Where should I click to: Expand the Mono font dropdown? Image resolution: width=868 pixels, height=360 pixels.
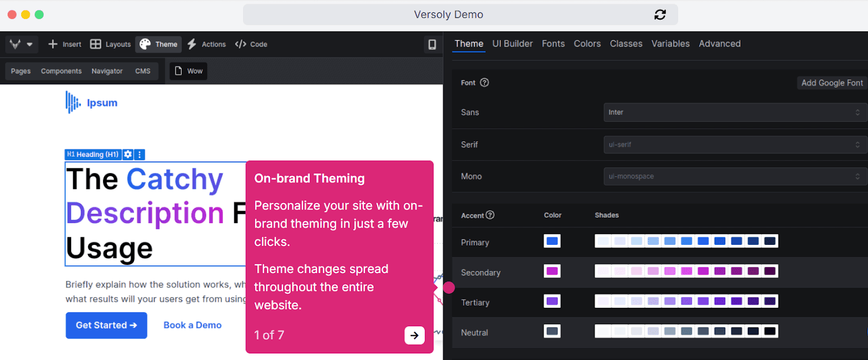[x=735, y=176]
